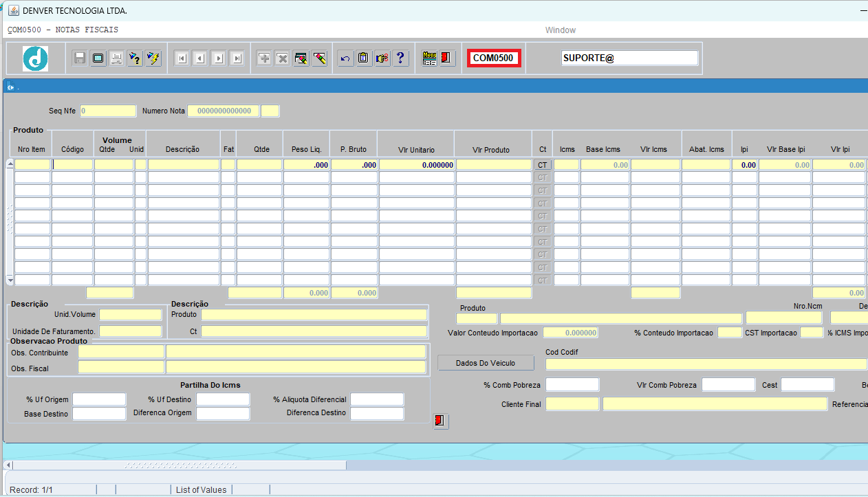The image size is (868, 497).
Task: Open the Window menu
Action: tap(560, 30)
